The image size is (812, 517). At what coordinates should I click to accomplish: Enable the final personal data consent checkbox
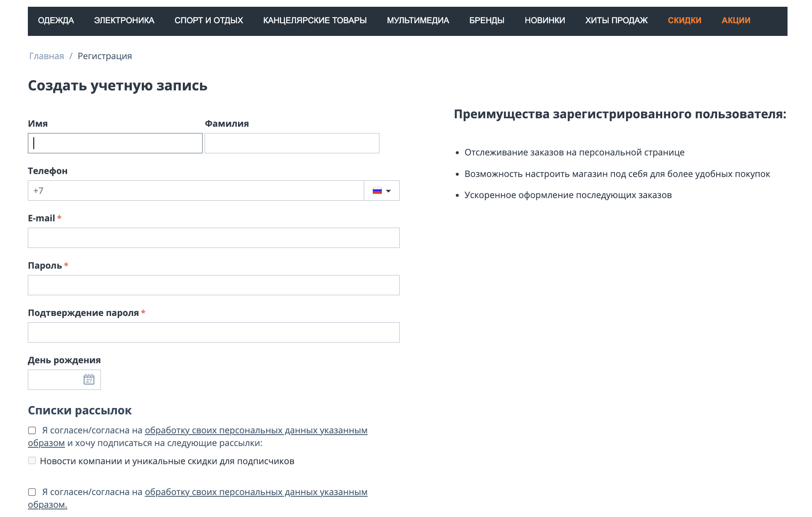(32, 492)
